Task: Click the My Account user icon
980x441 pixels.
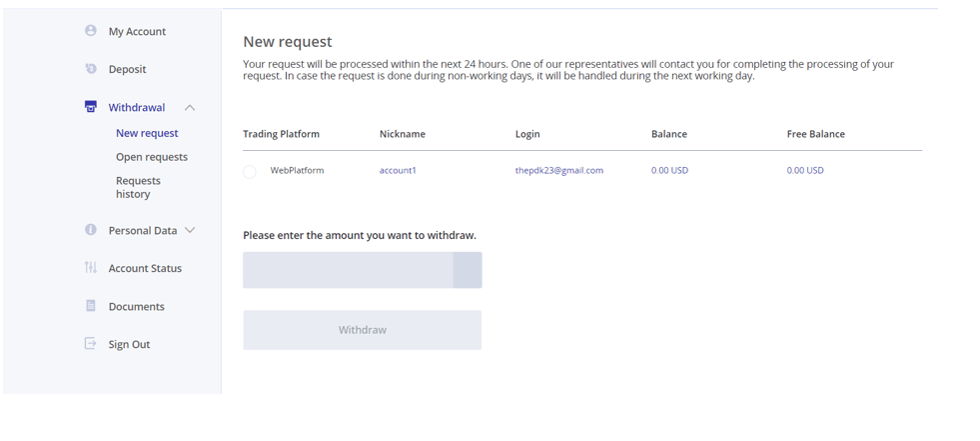Action: 91,30
